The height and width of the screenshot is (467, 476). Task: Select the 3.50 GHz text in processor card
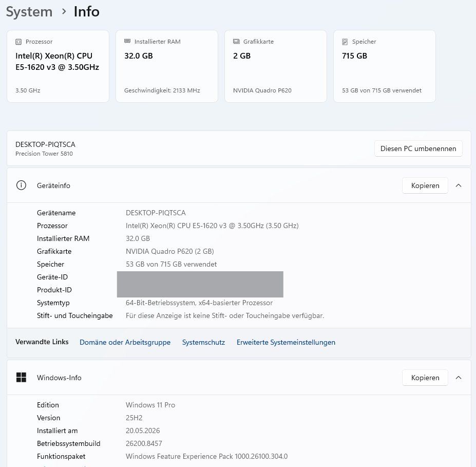coord(28,90)
